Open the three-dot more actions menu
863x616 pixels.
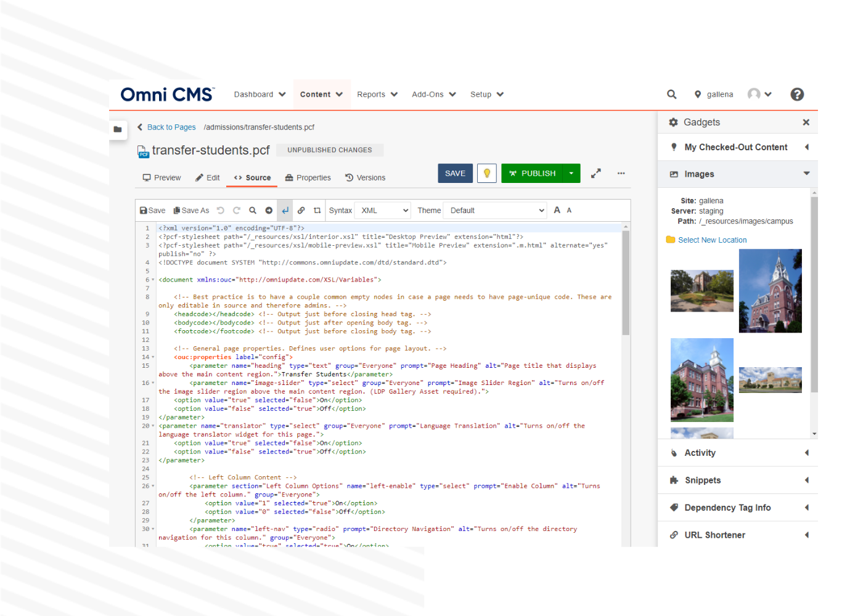pyautogui.click(x=621, y=174)
